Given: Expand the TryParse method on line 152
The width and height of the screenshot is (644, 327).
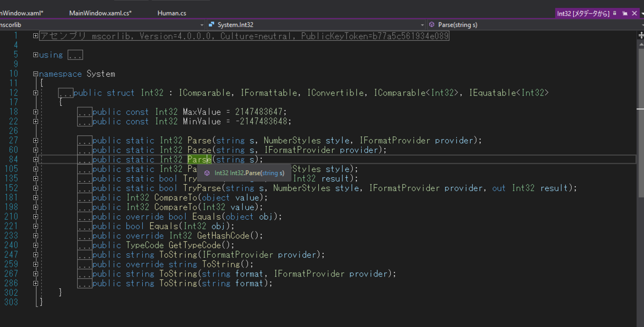Looking at the screenshot, I should [35, 188].
